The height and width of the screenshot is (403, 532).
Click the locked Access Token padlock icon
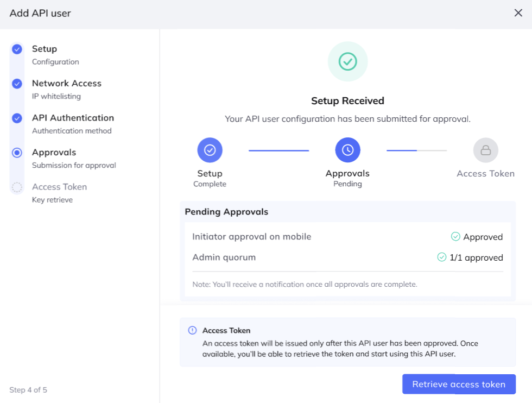click(485, 150)
